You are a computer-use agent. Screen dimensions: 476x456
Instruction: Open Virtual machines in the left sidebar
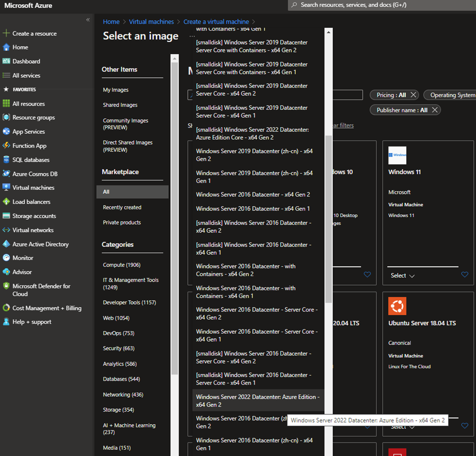pyautogui.click(x=33, y=188)
